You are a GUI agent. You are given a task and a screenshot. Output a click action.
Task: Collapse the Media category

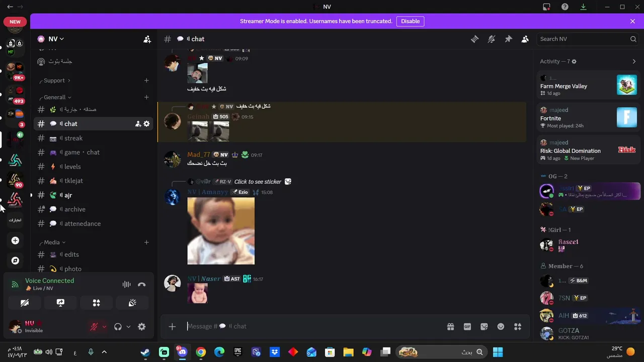pos(52,242)
